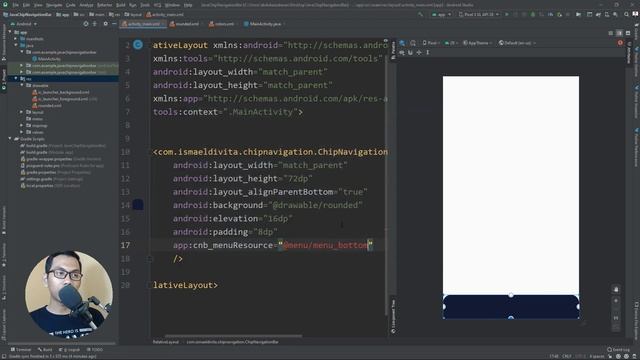Open project panel settings gear
The height and width of the screenshot is (360, 640).
point(105,24)
